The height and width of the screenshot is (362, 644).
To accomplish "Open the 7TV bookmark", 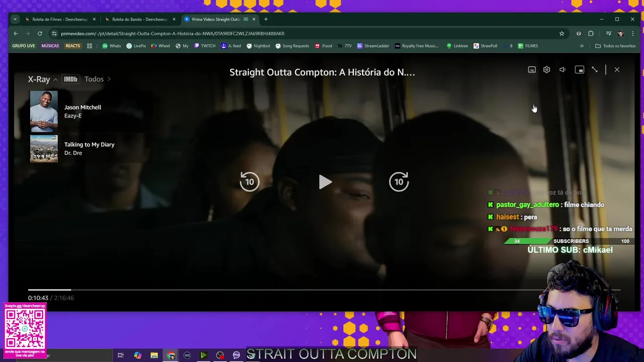I will click(345, 46).
